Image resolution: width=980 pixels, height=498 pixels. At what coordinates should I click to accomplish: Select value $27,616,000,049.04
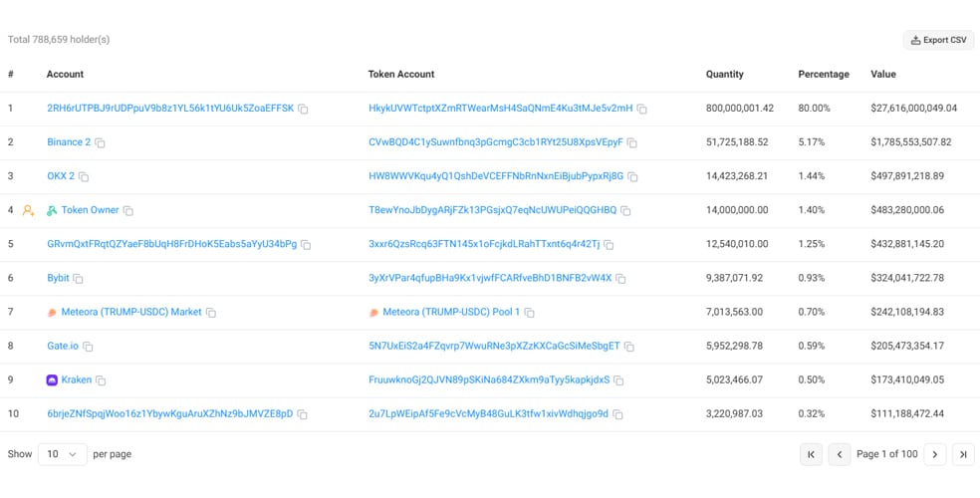[913, 109]
